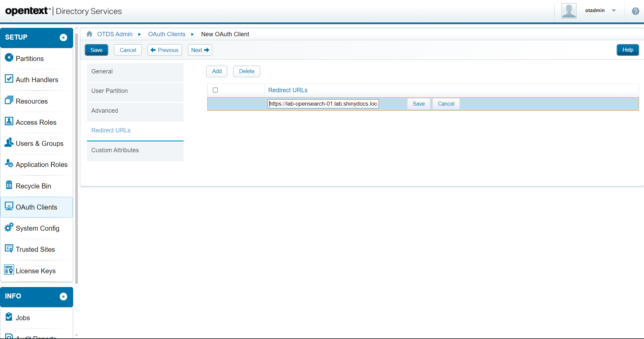The width and height of the screenshot is (644, 339).
Task: Click the Partitions sidebar icon
Action: (9, 58)
